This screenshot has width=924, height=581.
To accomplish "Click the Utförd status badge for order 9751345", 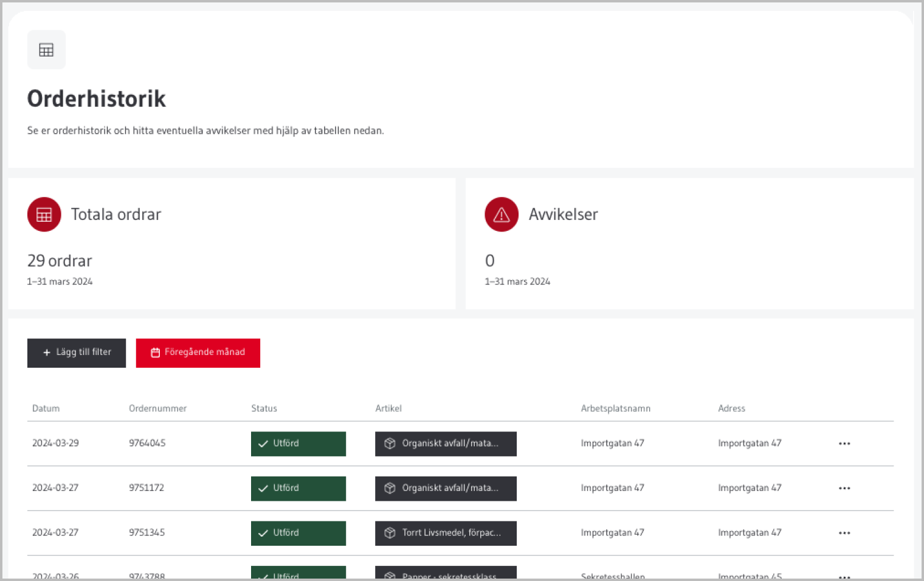I will point(298,533).
